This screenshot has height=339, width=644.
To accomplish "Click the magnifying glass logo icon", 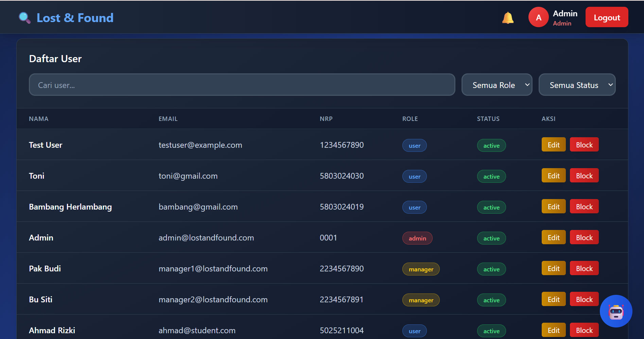I will pos(24,18).
